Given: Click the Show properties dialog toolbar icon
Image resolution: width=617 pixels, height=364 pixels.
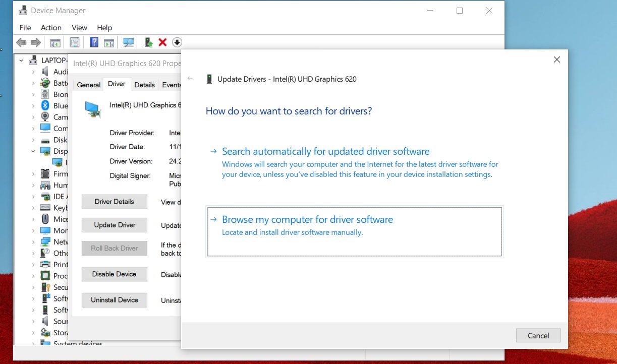Looking at the screenshot, I should pos(74,42).
